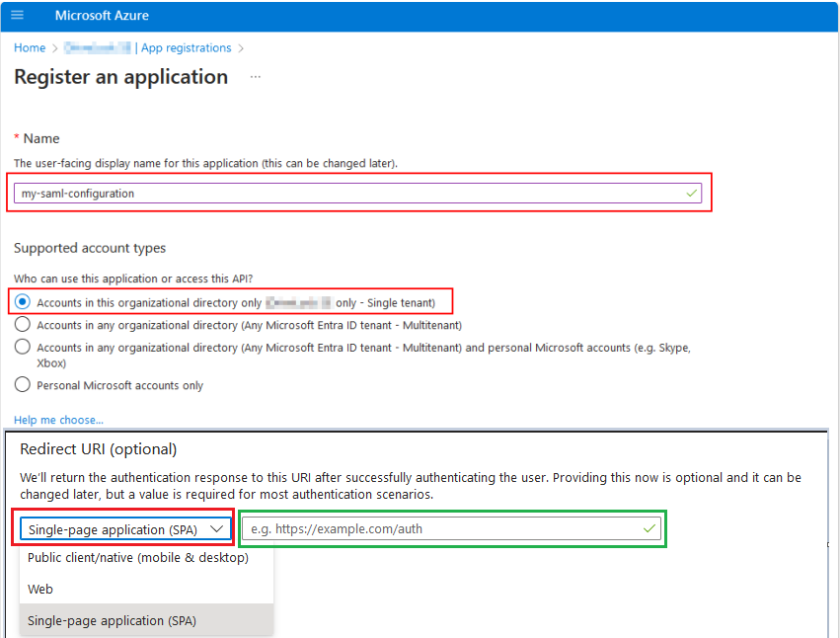Collapse the Redirect URI platform dropdown
Image resolution: width=840 pixels, height=638 pixels.
(x=124, y=529)
